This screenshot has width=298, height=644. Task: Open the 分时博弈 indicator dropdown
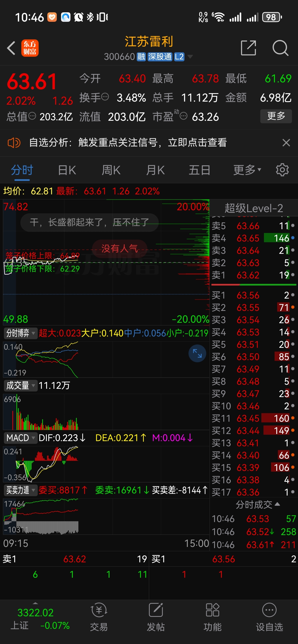pos(21,333)
